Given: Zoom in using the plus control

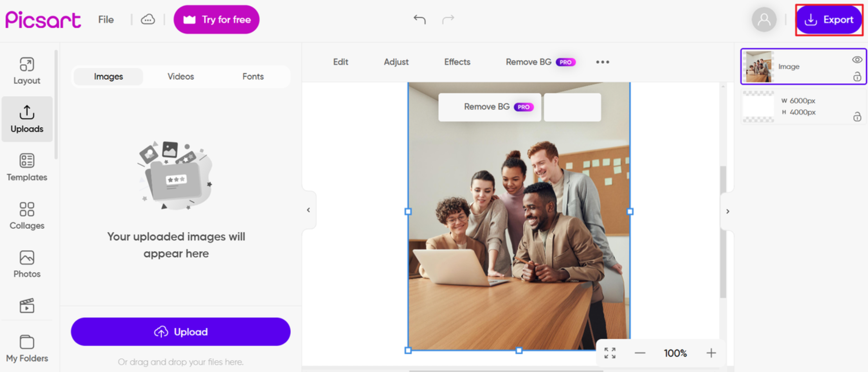Looking at the screenshot, I should click(711, 352).
